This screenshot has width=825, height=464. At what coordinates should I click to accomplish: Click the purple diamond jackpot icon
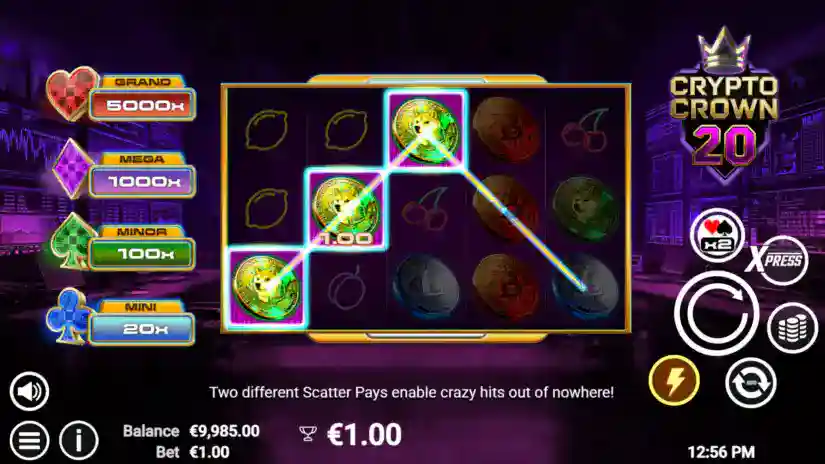[x=72, y=169]
